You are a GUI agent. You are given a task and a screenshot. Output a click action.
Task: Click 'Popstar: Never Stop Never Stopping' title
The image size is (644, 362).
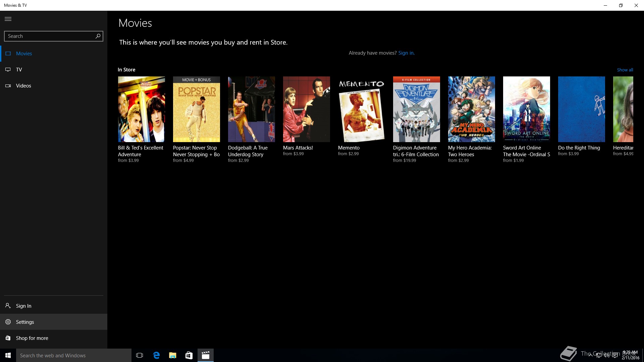point(196,151)
